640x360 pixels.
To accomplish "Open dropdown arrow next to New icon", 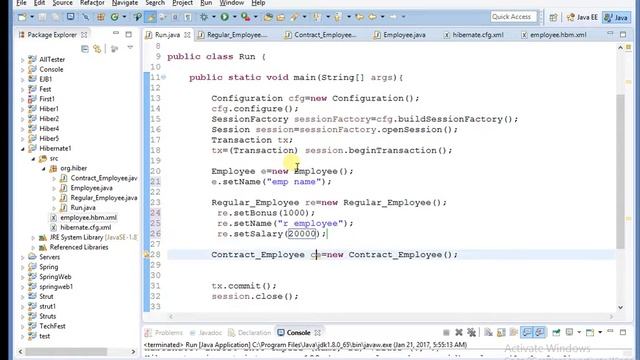I will (x=32, y=17).
